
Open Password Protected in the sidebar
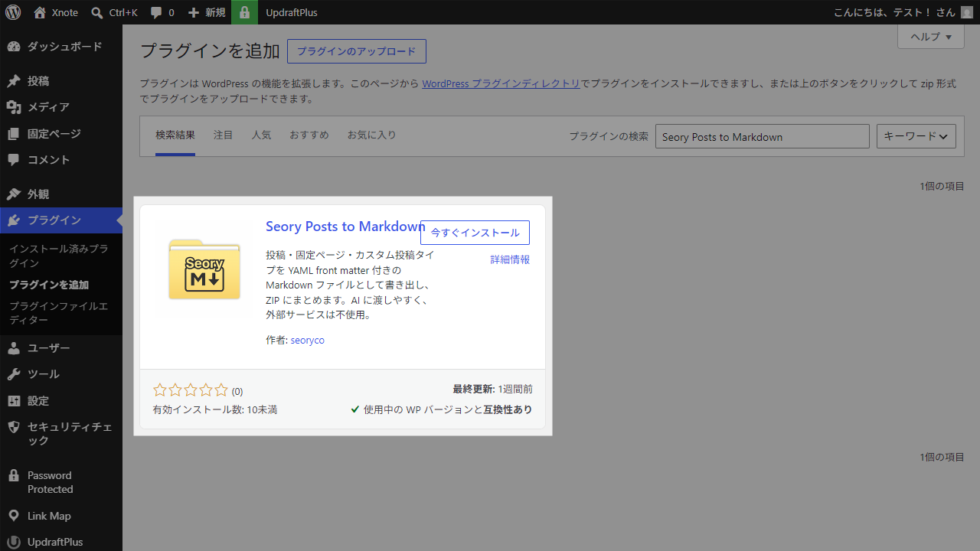tap(61, 482)
